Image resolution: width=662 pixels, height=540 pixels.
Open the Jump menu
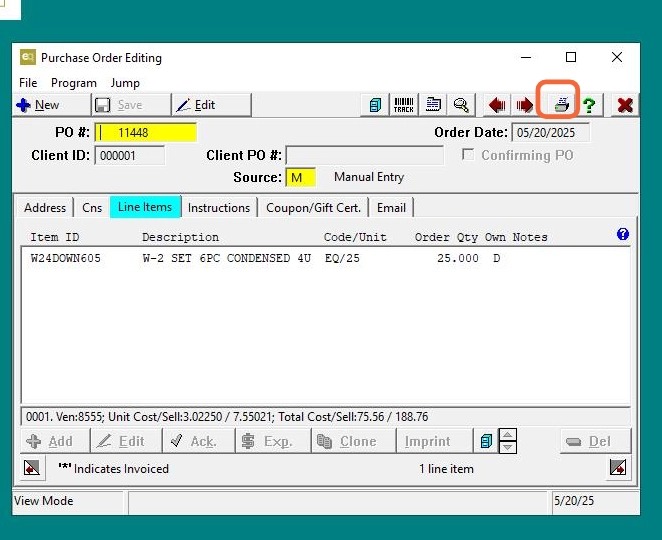(x=125, y=83)
